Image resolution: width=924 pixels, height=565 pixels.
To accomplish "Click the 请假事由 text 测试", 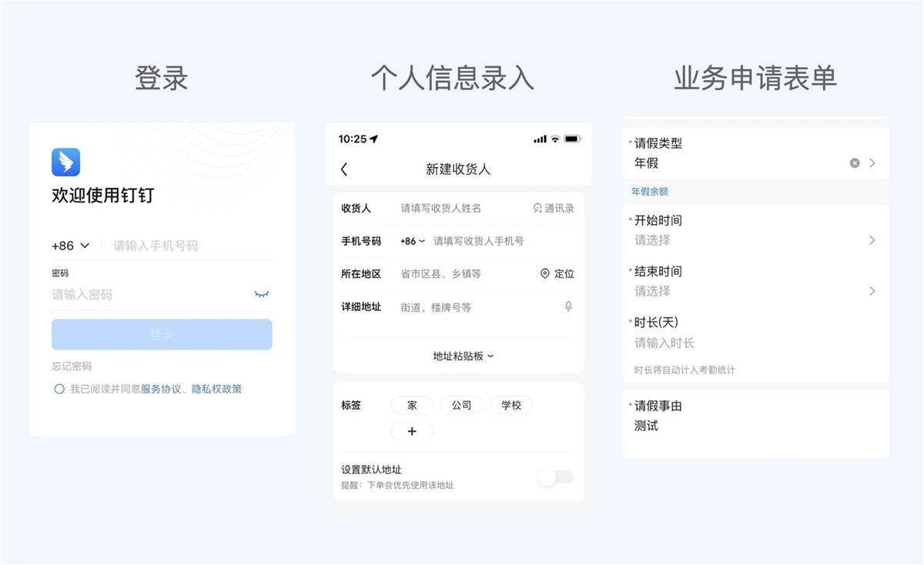I will 647,426.
